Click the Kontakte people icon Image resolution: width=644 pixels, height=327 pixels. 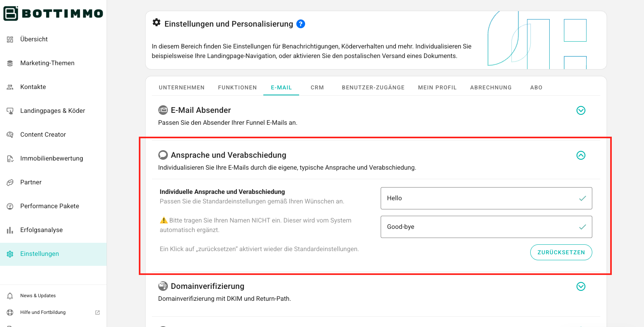[10, 87]
